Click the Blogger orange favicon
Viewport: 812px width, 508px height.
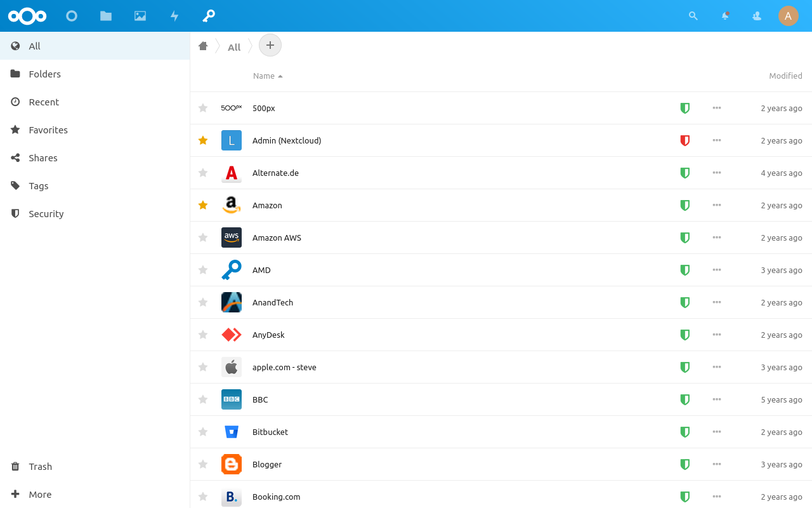coord(232,464)
